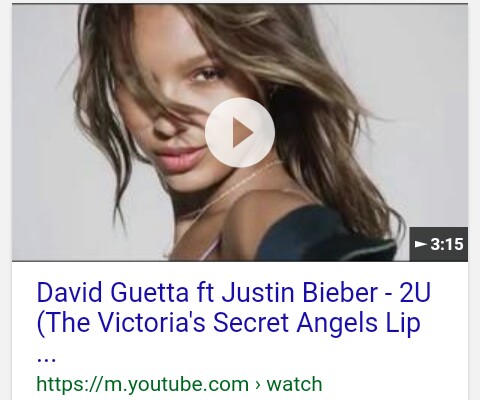The height and width of the screenshot is (400, 480).
Task: Click the "ft" word in the video title
Action: tap(205, 292)
